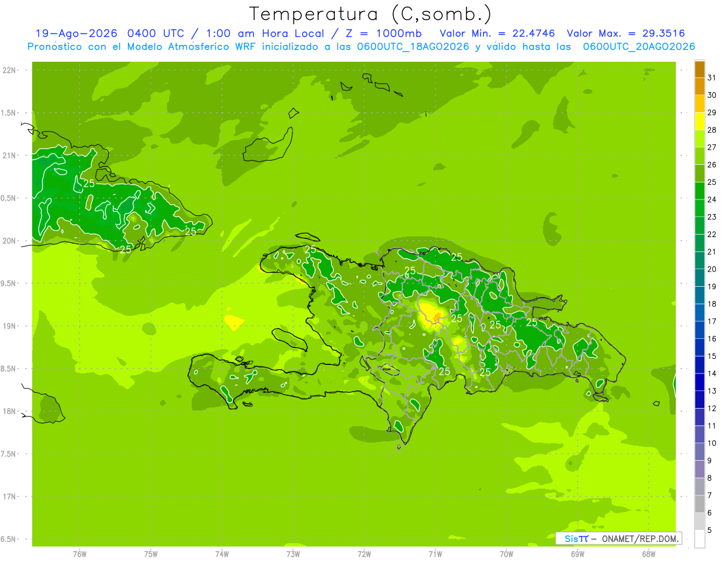Click the '71W' longitude label

pyautogui.click(x=435, y=554)
